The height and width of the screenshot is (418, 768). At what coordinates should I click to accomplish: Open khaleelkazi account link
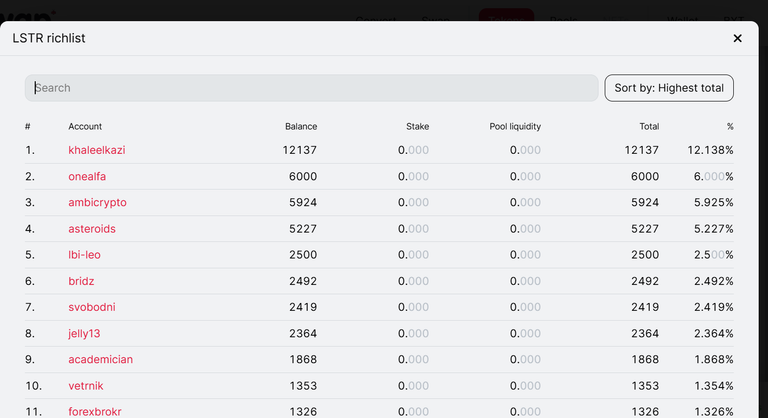pos(97,150)
